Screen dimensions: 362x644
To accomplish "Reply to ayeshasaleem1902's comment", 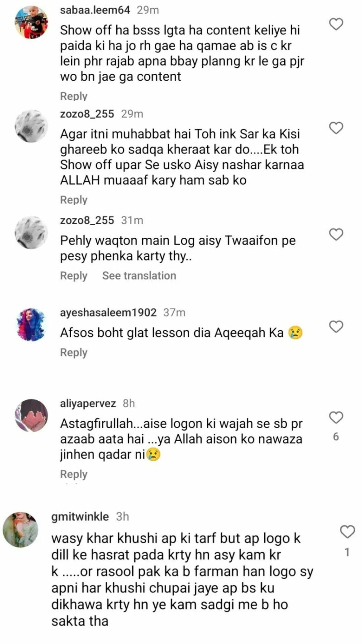I will (74, 352).
